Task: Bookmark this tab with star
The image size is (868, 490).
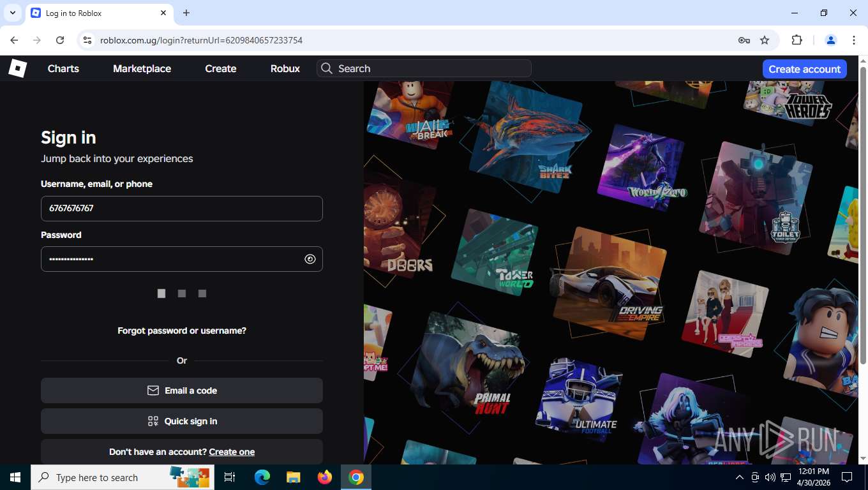Action: pyautogui.click(x=765, y=40)
